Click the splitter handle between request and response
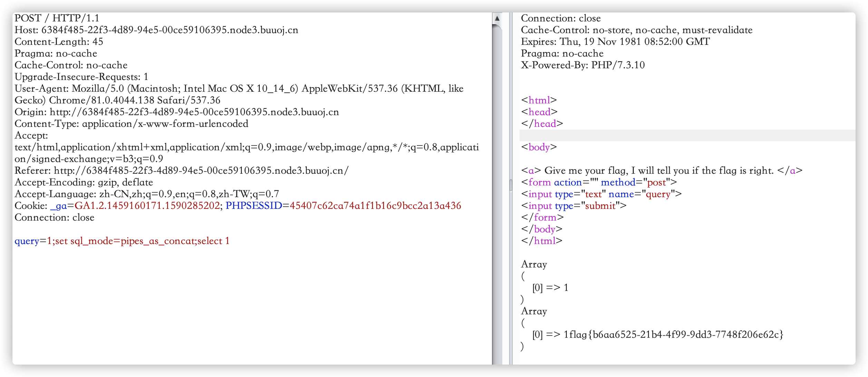The image size is (868, 377). (511, 185)
